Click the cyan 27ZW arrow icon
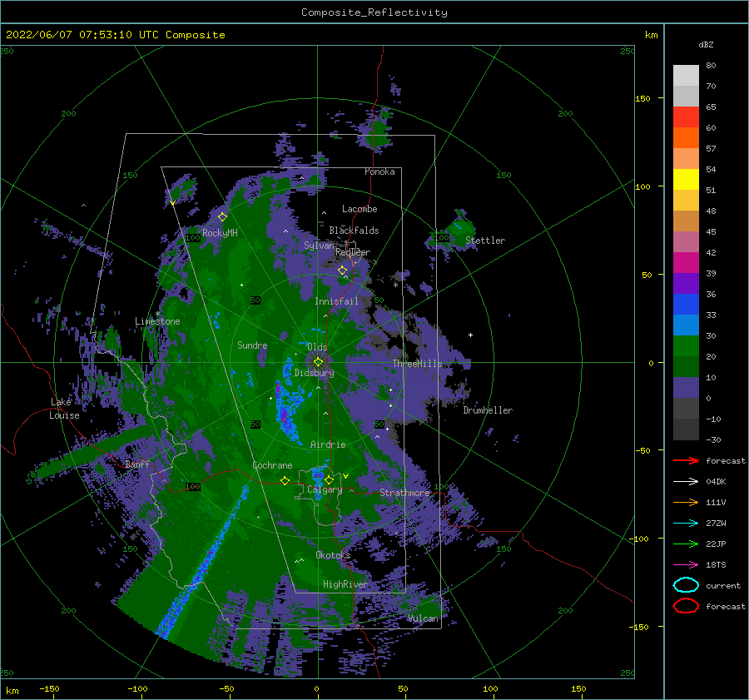The width and height of the screenshot is (749, 700). click(686, 523)
